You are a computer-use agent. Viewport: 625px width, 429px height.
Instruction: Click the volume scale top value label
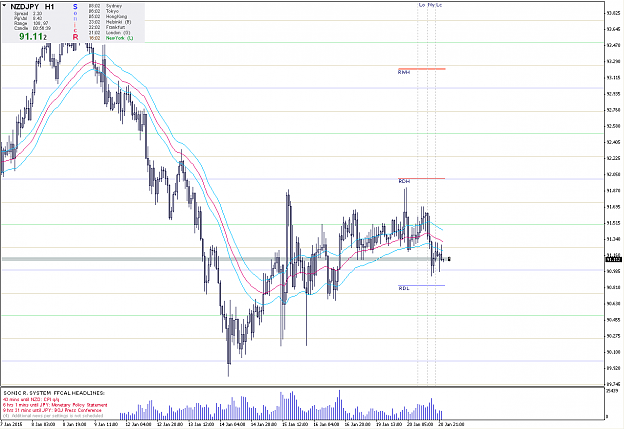[612, 391]
